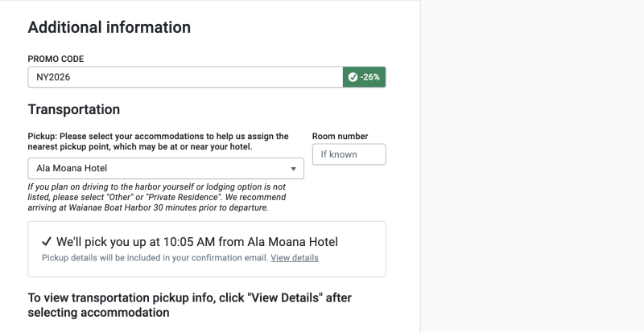This screenshot has height=332, width=644.
Task: Click the PROMO CODE label
Action: pyautogui.click(x=56, y=59)
